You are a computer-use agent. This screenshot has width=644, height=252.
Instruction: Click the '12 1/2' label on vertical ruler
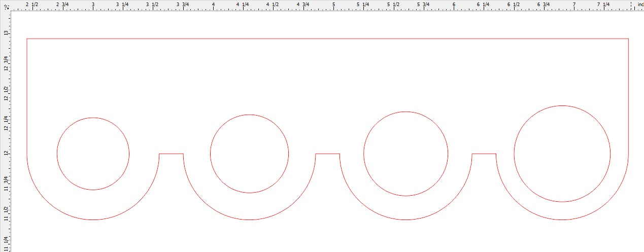coord(6,94)
